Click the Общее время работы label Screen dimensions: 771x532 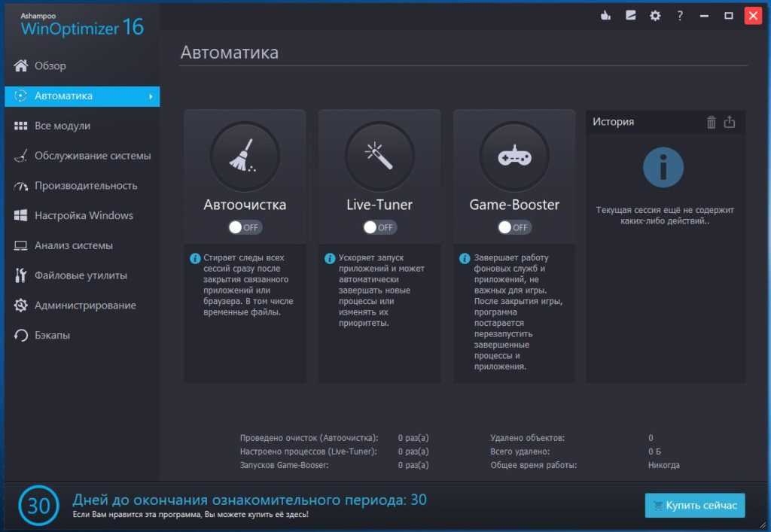click(534, 465)
